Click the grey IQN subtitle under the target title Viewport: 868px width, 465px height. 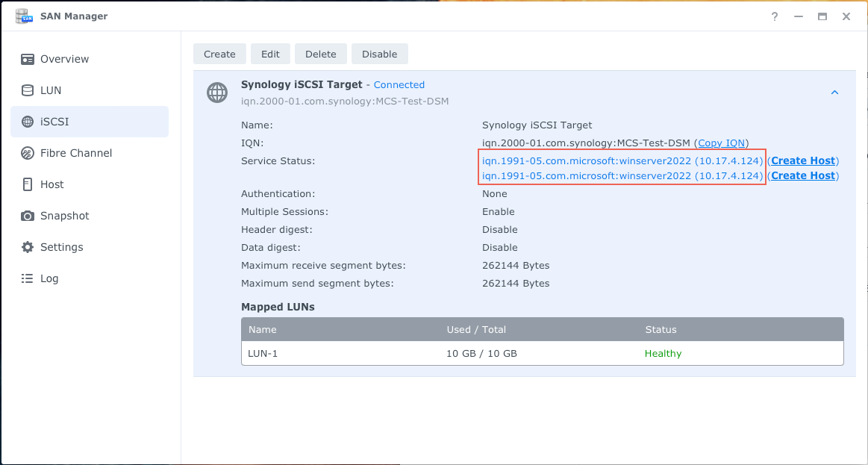(345, 102)
